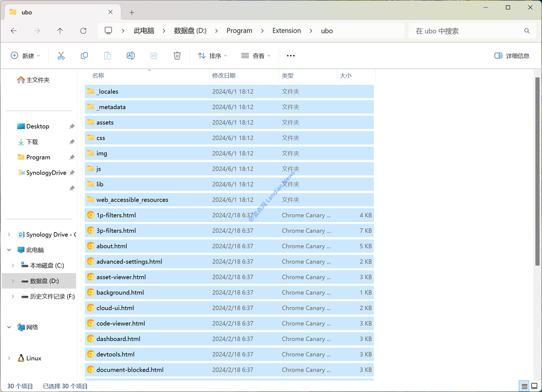Open the 新建 (New) dropdown
The height and width of the screenshot is (392, 542).
click(x=26, y=55)
